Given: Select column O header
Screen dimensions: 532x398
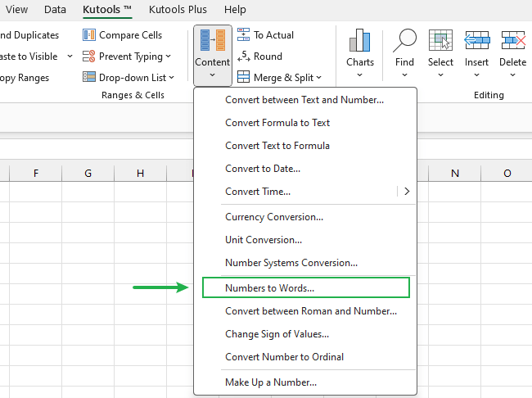Looking at the screenshot, I should point(507,173).
